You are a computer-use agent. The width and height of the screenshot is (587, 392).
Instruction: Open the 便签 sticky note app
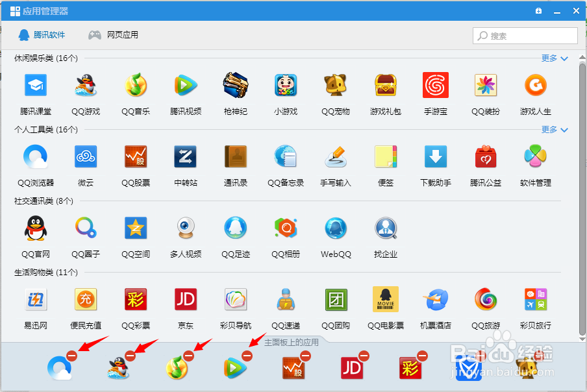(386, 156)
